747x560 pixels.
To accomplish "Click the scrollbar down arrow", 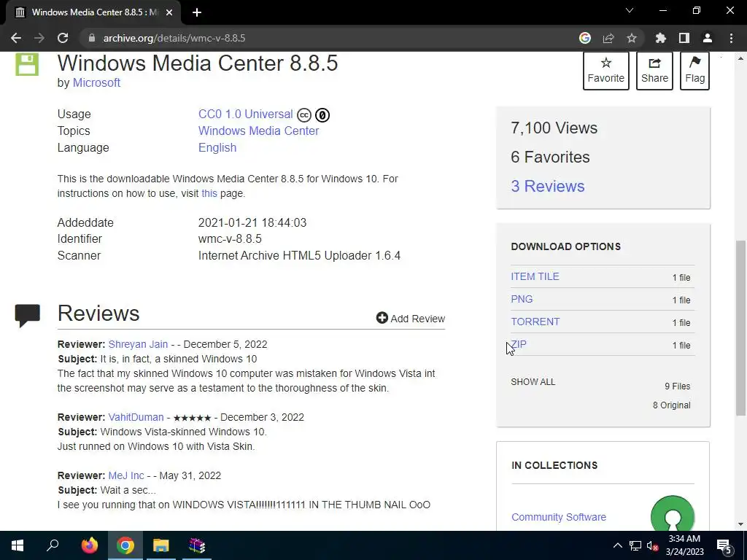I will click(x=740, y=524).
